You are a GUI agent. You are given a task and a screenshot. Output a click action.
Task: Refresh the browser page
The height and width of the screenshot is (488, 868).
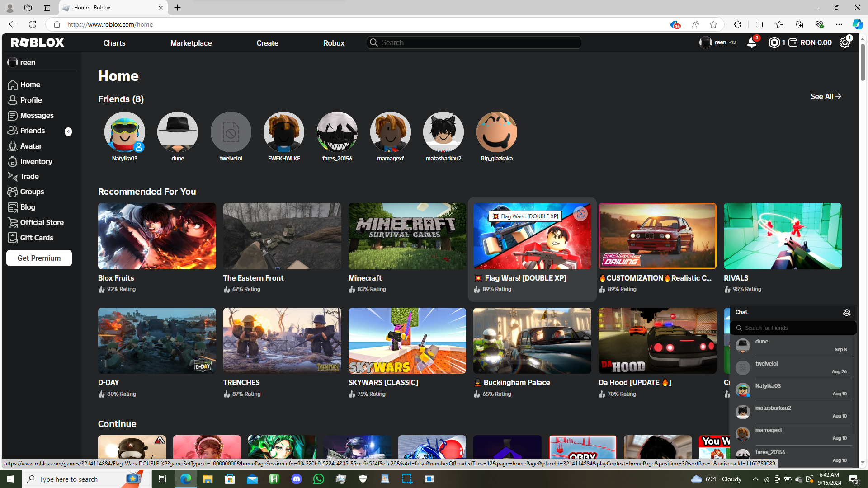point(33,24)
